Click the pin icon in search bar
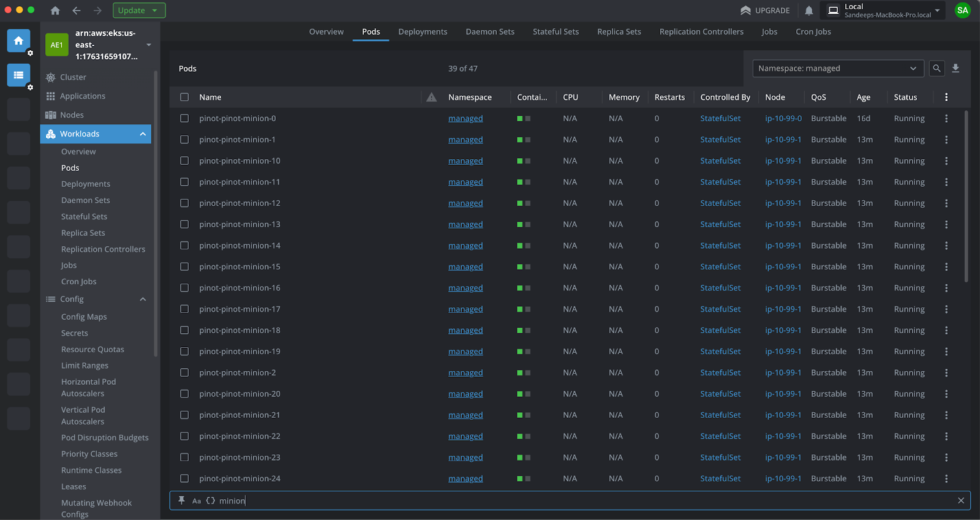Viewport: 980px width, 520px height. 181,500
